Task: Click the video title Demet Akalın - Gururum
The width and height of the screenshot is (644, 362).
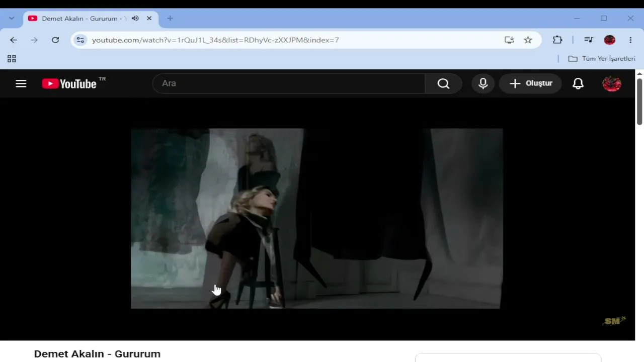Action: (x=97, y=354)
